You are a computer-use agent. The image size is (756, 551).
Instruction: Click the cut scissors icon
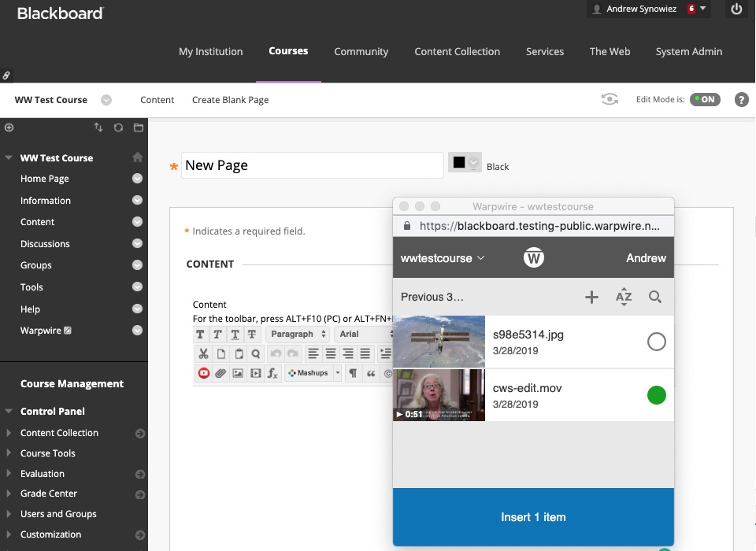pos(203,354)
